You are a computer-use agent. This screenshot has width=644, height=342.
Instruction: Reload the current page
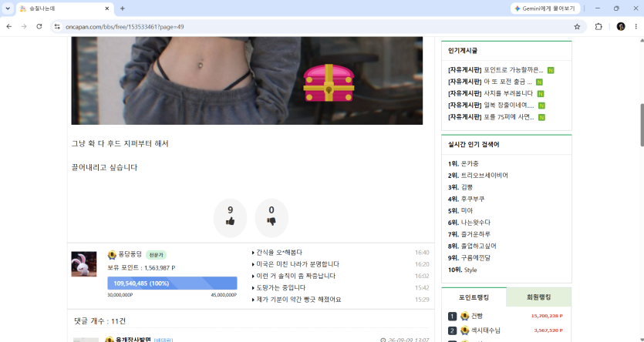(39, 27)
